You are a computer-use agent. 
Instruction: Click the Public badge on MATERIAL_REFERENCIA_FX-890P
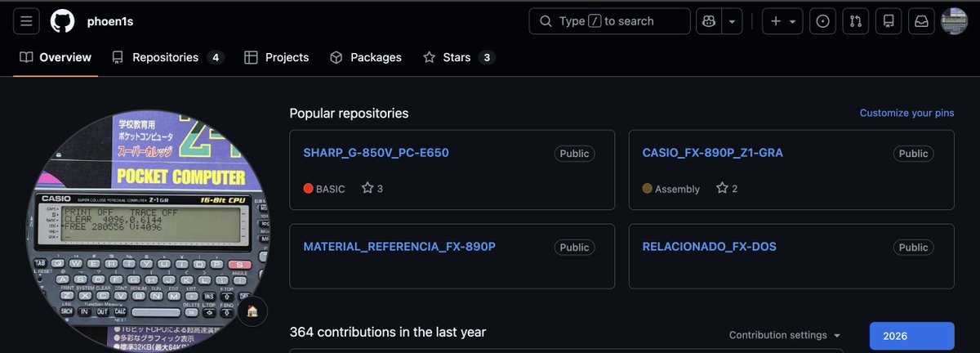575,248
